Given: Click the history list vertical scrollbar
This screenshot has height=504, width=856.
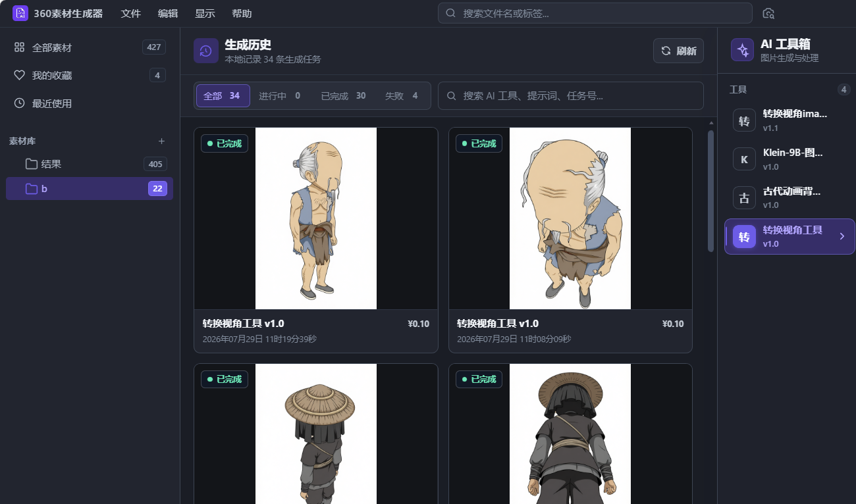Looking at the screenshot, I should tap(710, 191).
